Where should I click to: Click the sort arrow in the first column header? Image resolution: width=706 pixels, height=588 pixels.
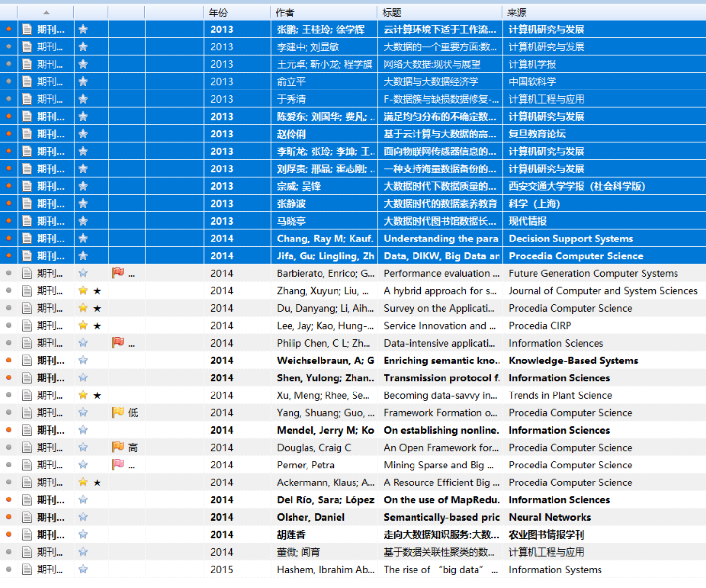46,13
